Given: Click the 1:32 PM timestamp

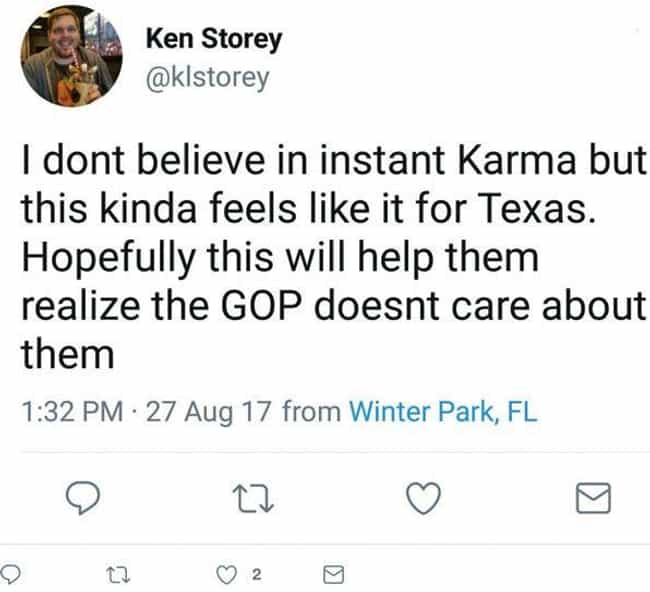Looking at the screenshot, I should click(72, 412).
